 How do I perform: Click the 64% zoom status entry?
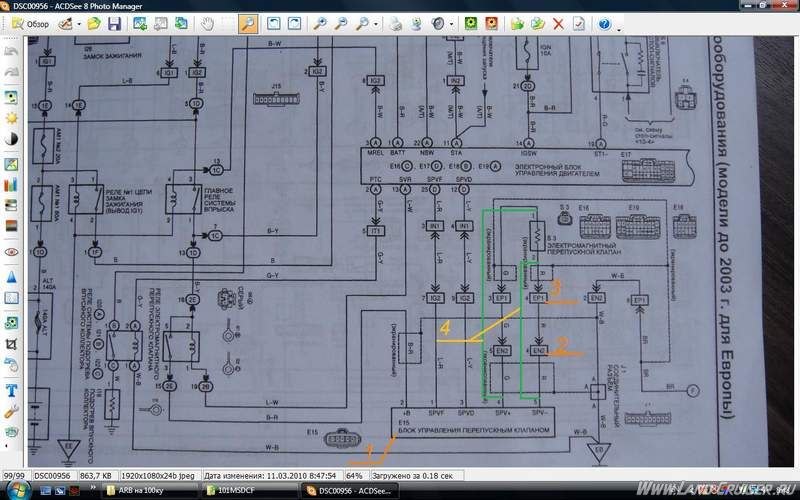point(354,476)
